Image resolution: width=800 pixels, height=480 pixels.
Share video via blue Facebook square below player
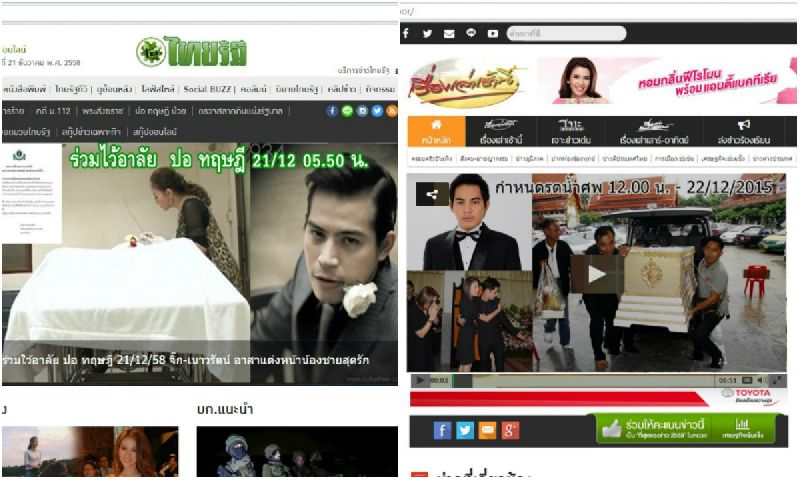pyautogui.click(x=442, y=431)
